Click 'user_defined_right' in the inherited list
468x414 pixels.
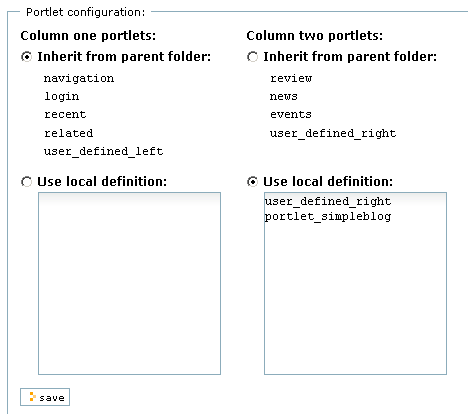[x=333, y=133]
